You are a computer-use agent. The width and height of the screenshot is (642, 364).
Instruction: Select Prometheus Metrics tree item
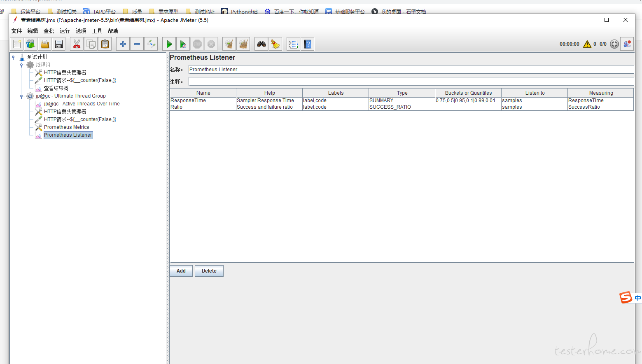click(x=67, y=127)
